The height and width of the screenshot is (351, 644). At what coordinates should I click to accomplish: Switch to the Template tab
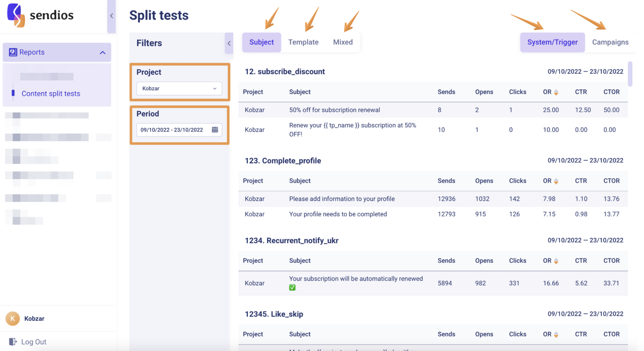pyautogui.click(x=303, y=42)
